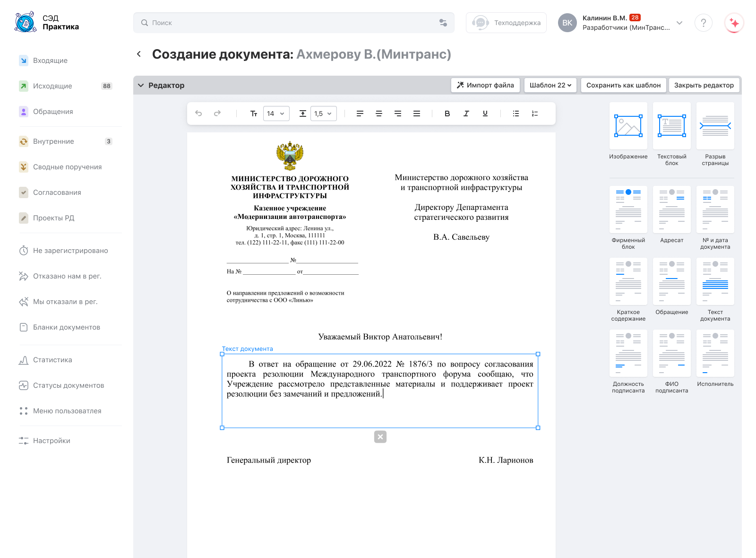Click the redo arrow in editor toolbar

217,113
